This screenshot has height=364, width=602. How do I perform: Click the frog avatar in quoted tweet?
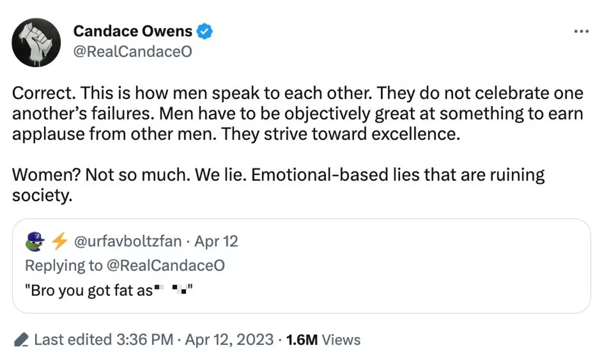coord(35,241)
